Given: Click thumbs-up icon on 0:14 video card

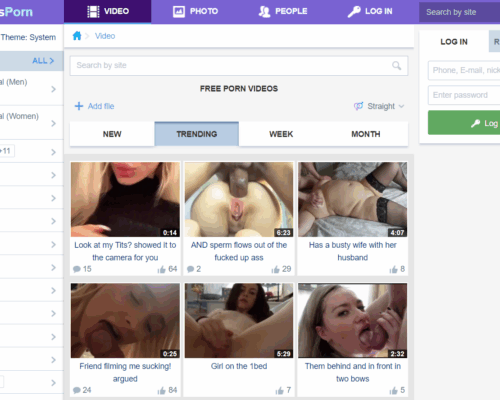Looking at the screenshot, I should [x=162, y=269].
